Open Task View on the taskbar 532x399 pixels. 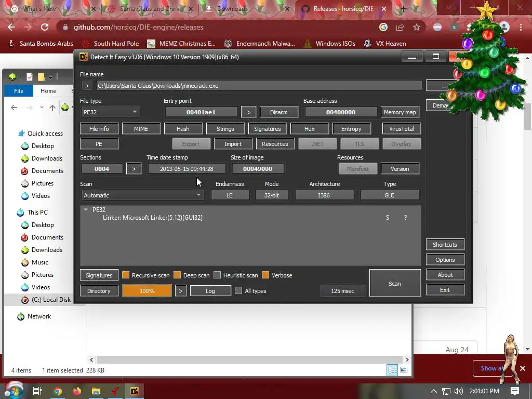click(x=37, y=391)
